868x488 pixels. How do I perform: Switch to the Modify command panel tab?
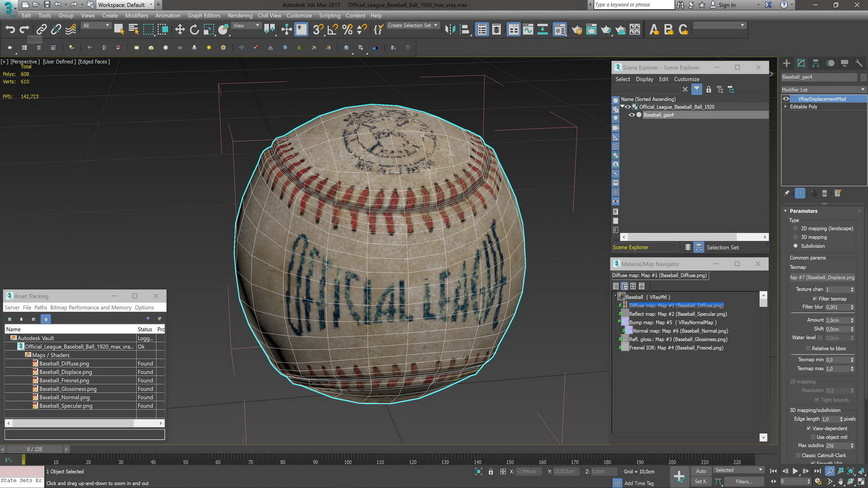coord(801,63)
